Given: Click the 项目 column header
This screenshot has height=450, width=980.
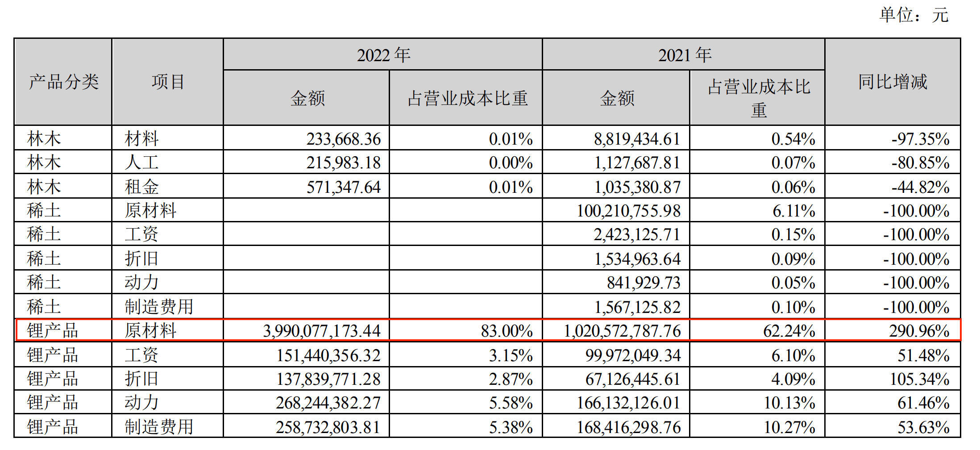Looking at the screenshot, I should click(x=168, y=82).
